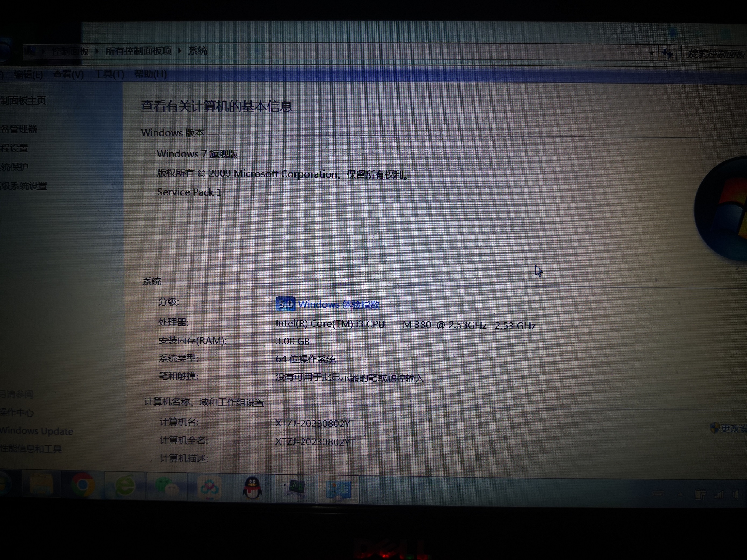Open QQ penguin icon on taskbar

click(252, 488)
